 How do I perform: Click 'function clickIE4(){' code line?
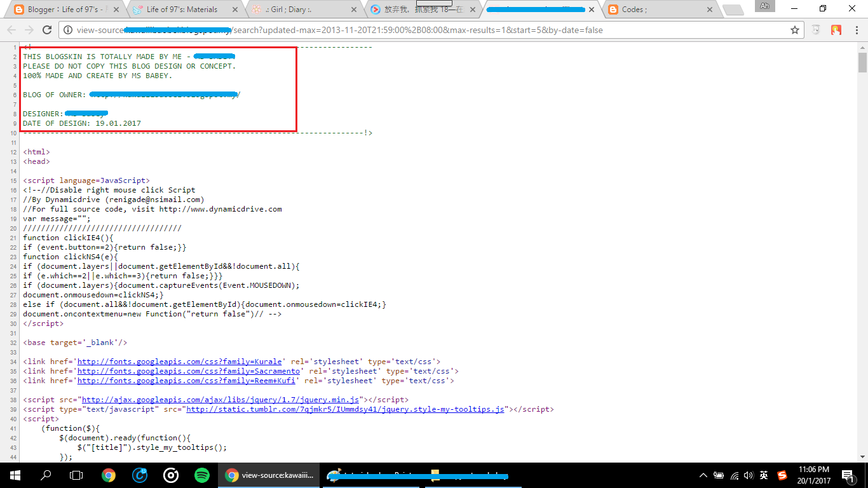[68, 238]
